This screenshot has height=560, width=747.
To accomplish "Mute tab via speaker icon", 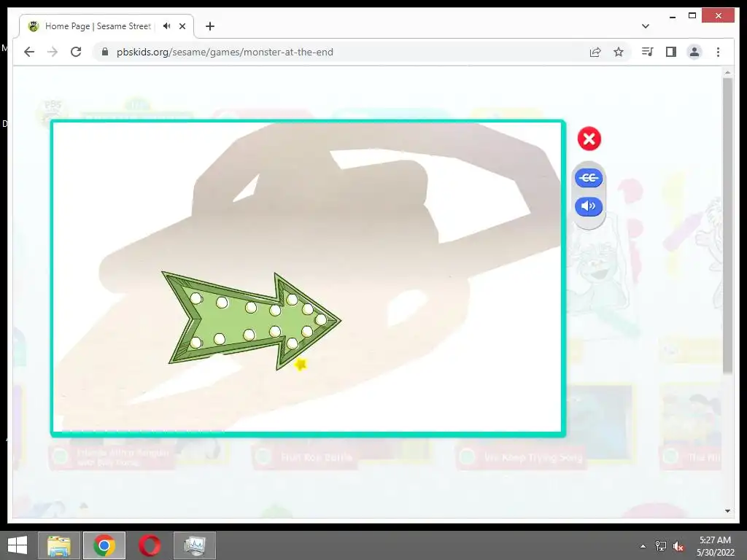I will (166, 26).
